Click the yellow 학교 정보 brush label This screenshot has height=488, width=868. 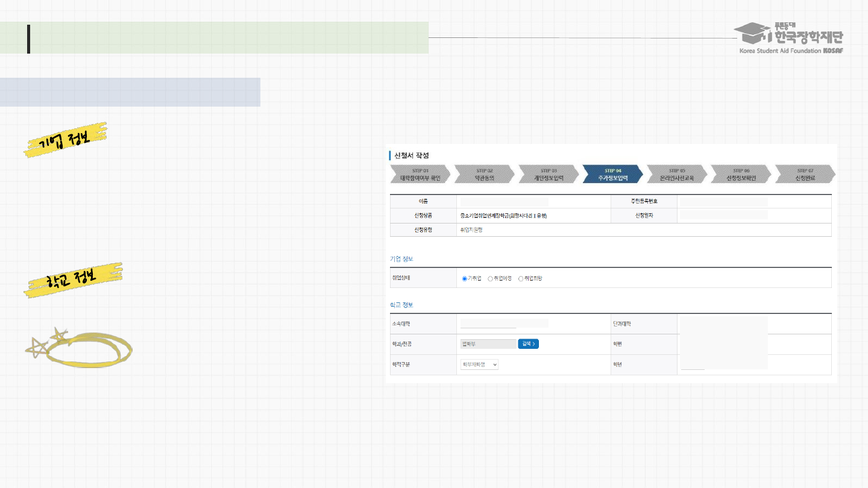pyautogui.click(x=72, y=280)
